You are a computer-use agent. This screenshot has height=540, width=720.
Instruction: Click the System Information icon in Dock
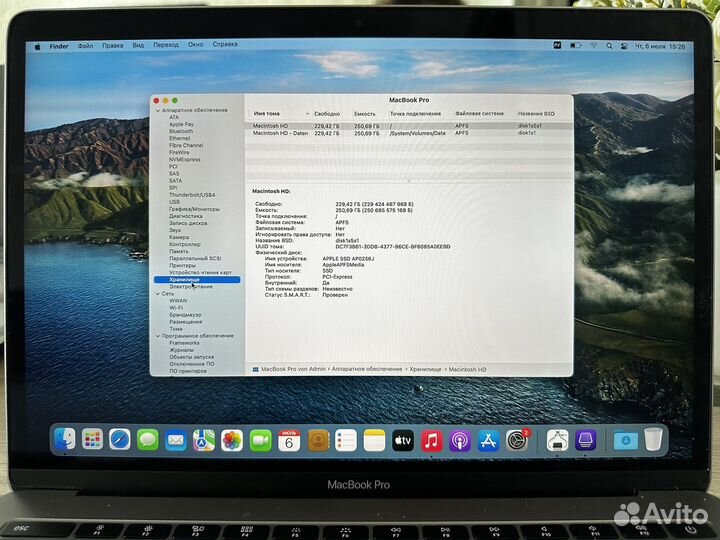(557, 440)
